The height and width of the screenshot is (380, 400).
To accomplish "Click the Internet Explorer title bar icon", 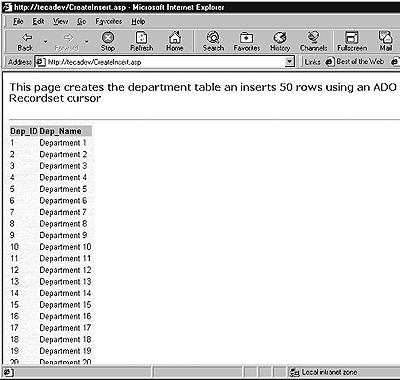I will 7,7.
